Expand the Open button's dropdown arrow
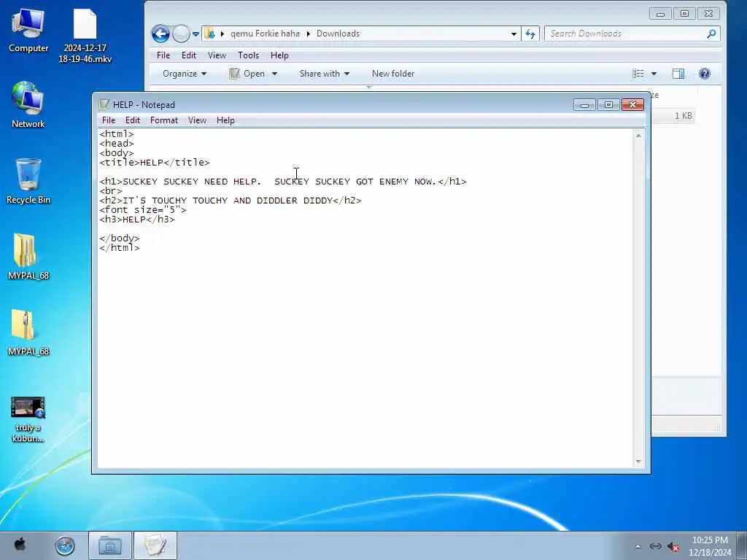747x560 pixels. [x=274, y=74]
